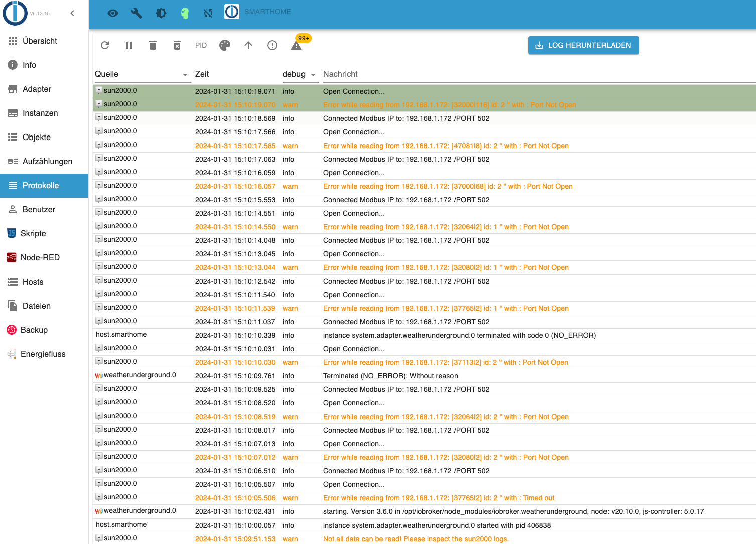
Task: Click the Benutzer person icon
Action: click(x=13, y=209)
